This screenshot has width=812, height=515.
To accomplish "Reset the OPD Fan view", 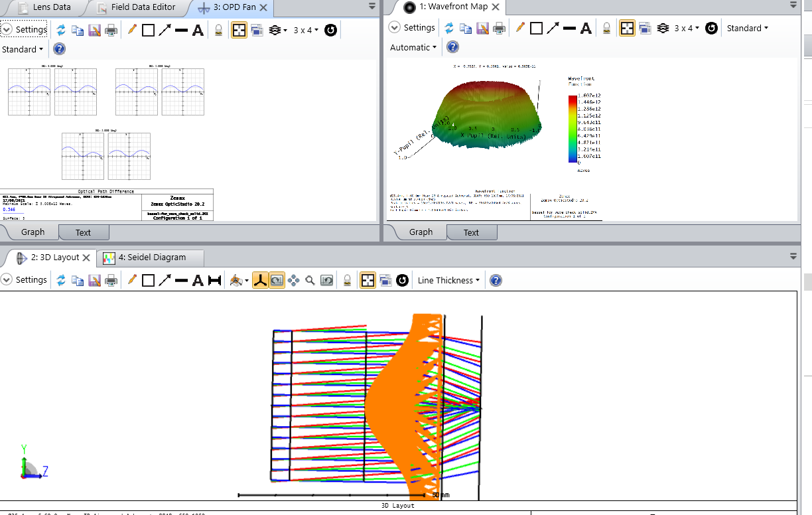I will [330, 30].
